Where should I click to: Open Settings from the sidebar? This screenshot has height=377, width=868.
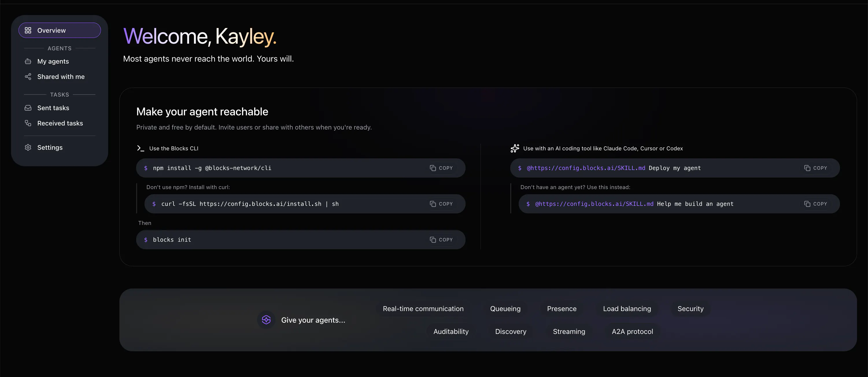[x=60, y=147]
